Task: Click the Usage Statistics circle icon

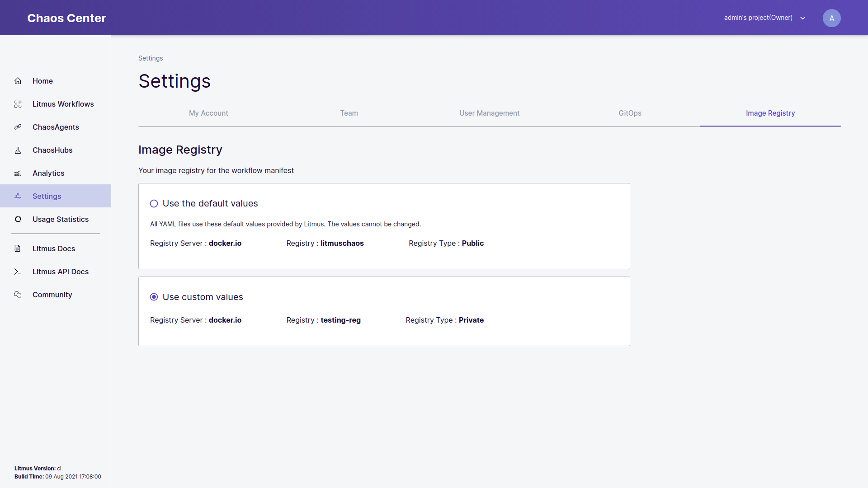Action: (x=18, y=219)
